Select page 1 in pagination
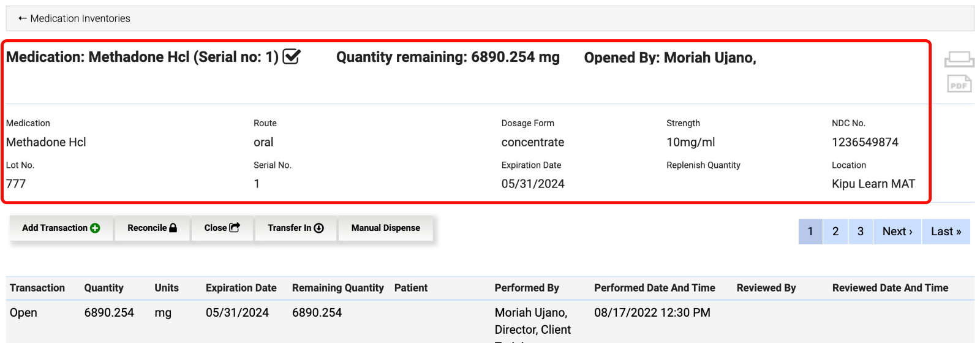980x343 pixels. click(810, 232)
